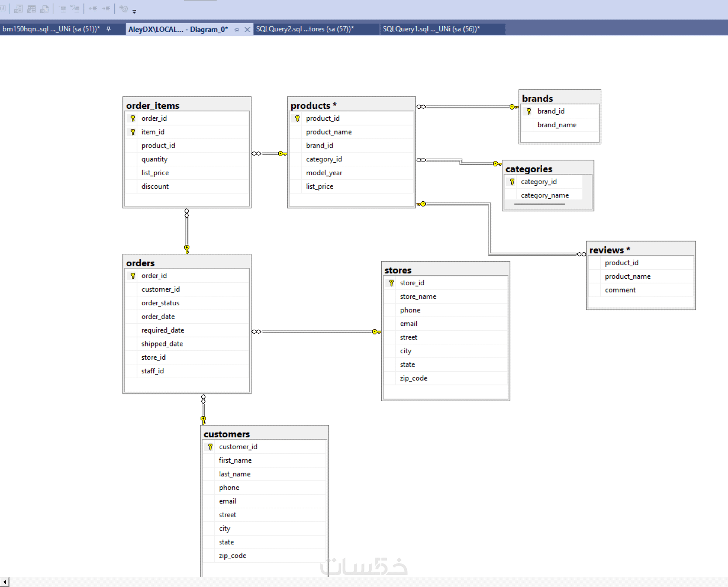Screen dimensions: 728x587
Task: Close the Diagram_0 tab
Action: pyautogui.click(x=247, y=30)
